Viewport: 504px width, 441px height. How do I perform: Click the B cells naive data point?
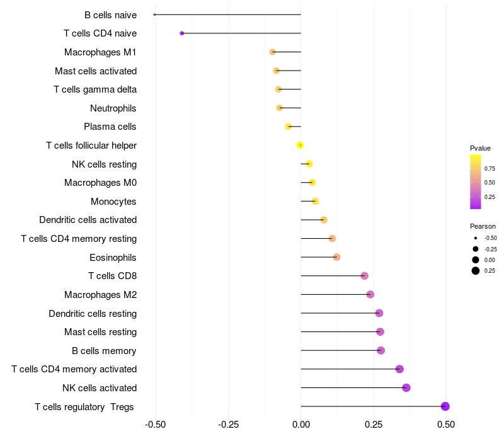click(x=154, y=14)
